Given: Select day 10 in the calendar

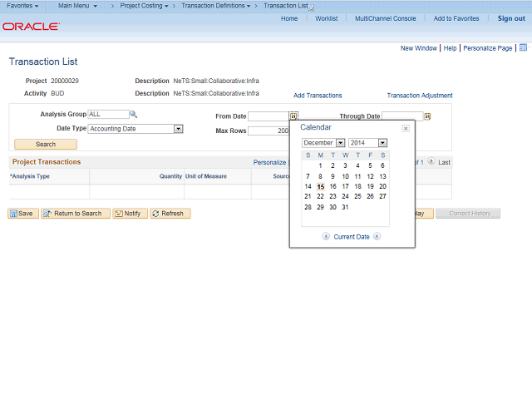Looking at the screenshot, I should [x=345, y=176].
